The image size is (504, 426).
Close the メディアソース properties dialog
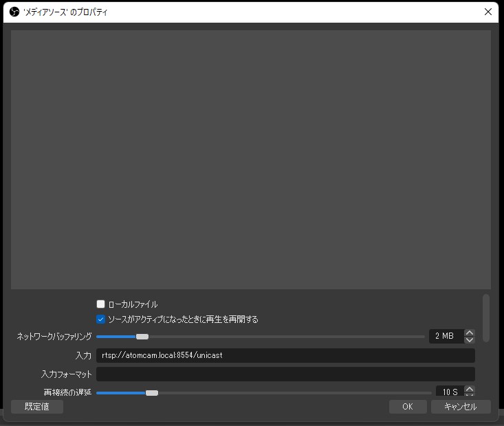point(488,12)
